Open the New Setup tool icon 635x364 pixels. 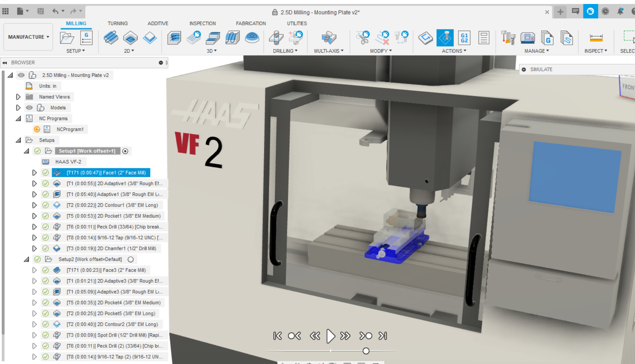tap(67, 38)
